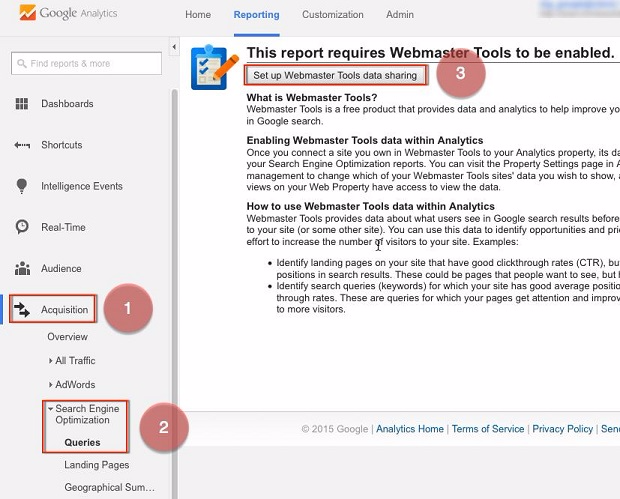Click the clipboard checklist report icon
The width and height of the screenshot is (620, 499).
214,68
